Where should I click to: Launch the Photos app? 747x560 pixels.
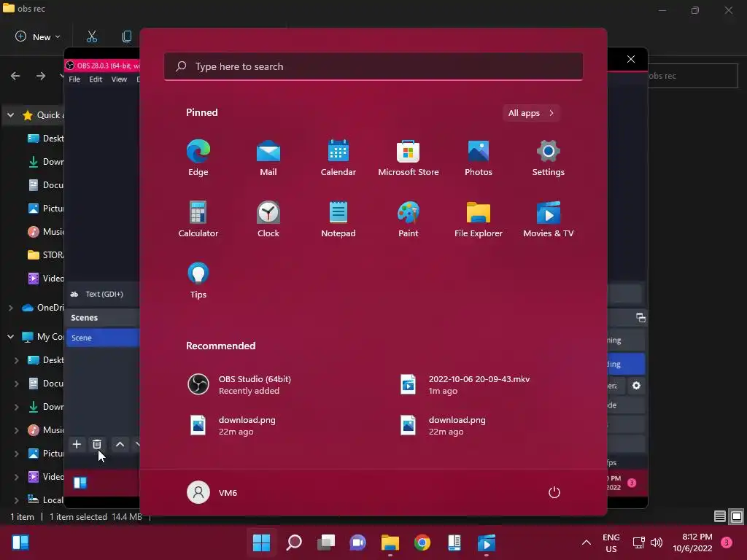[479, 158]
